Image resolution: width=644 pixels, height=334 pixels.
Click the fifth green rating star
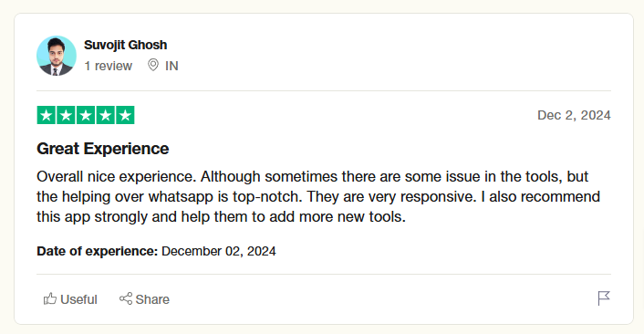tap(125, 115)
